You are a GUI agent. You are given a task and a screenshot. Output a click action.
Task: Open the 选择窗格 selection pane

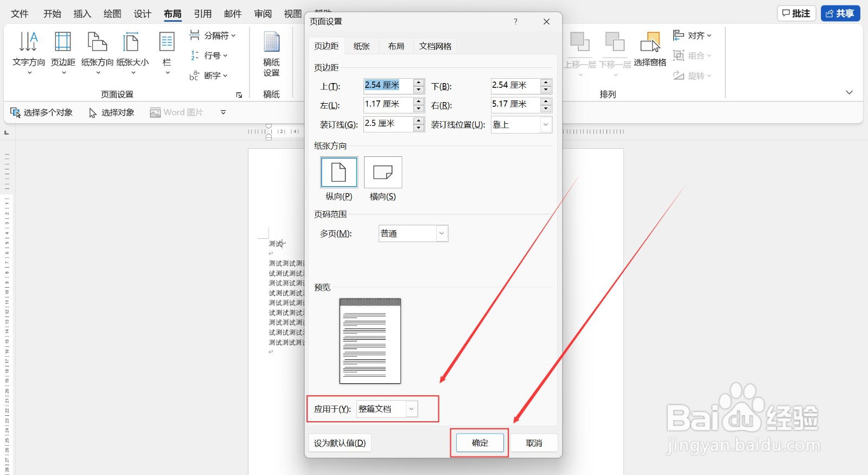click(x=650, y=49)
